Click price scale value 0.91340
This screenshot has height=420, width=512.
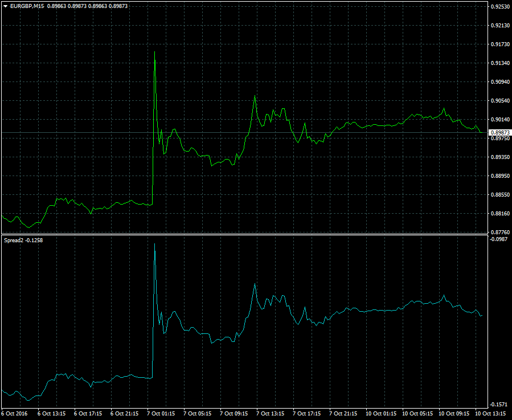pyautogui.click(x=500, y=63)
